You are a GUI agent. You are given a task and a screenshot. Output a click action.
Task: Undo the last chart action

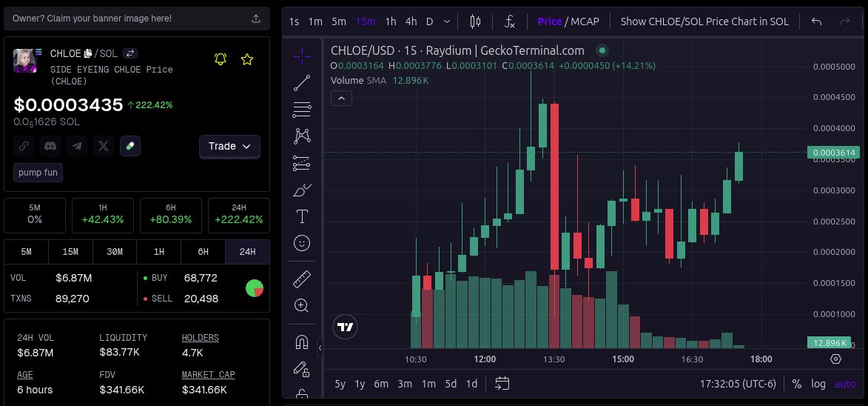coord(816,21)
